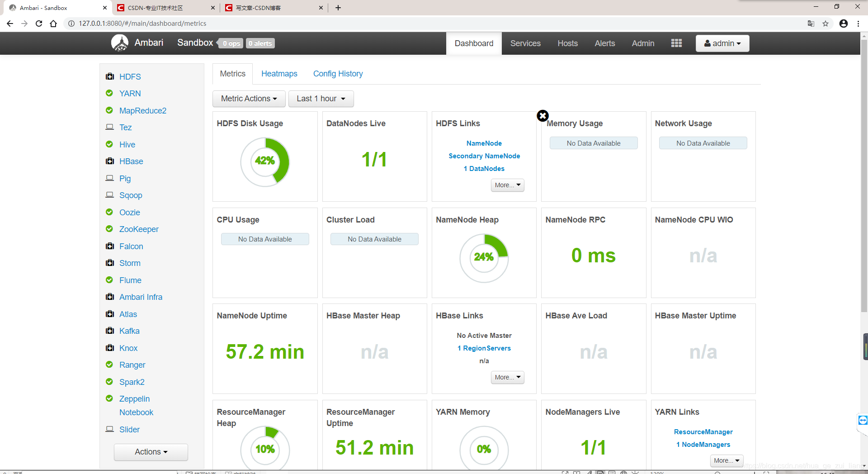
Task: Expand More in YARN Links widget
Action: coord(726,460)
